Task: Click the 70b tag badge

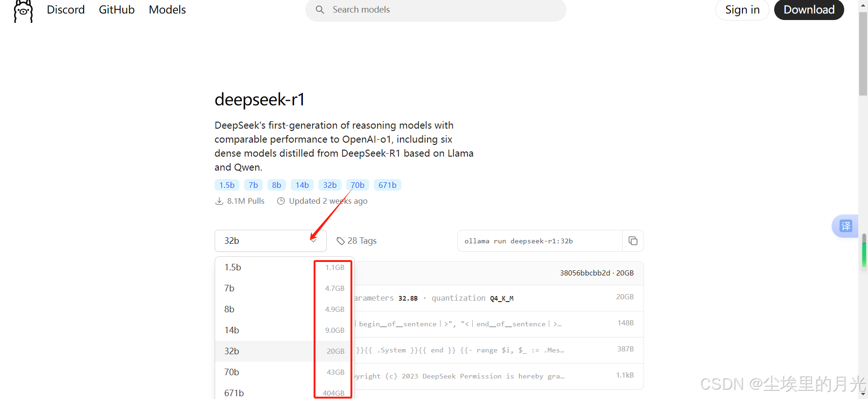Action: (357, 185)
